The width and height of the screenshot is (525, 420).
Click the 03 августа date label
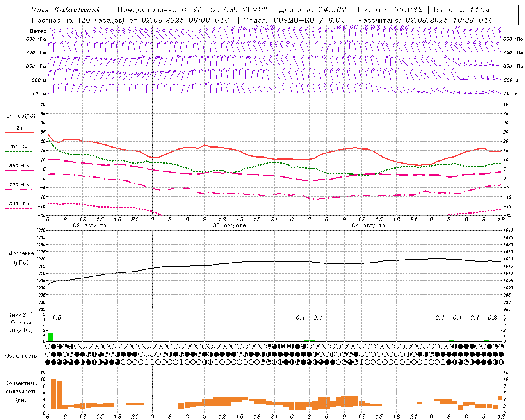(x=229, y=226)
